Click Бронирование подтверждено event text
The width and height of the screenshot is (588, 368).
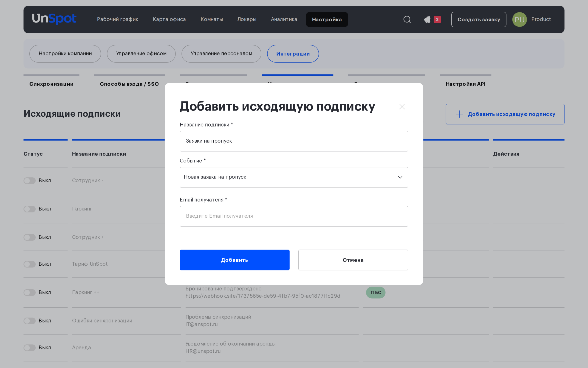click(223, 289)
